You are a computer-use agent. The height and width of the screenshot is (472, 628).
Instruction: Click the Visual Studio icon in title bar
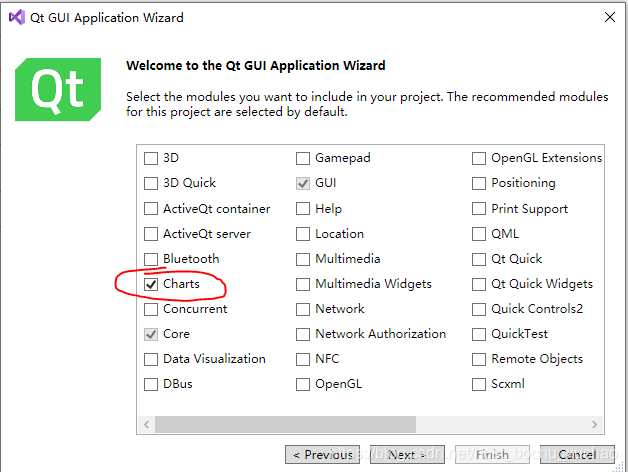click(17, 18)
